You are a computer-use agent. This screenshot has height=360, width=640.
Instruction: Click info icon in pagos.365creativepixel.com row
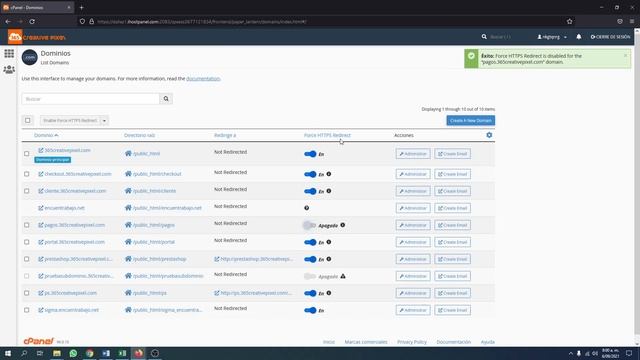pos(343,225)
